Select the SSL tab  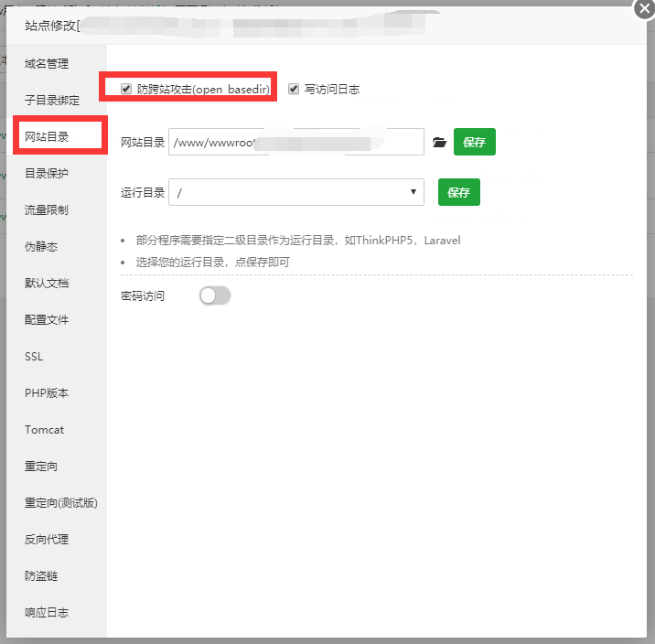pyautogui.click(x=34, y=357)
